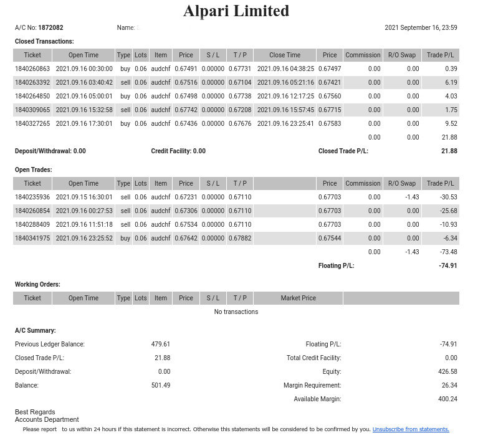The width and height of the screenshot is (483, 448).
Task: Click close time 2021.09.16 04:38:25
Action: tap(285, 69)
